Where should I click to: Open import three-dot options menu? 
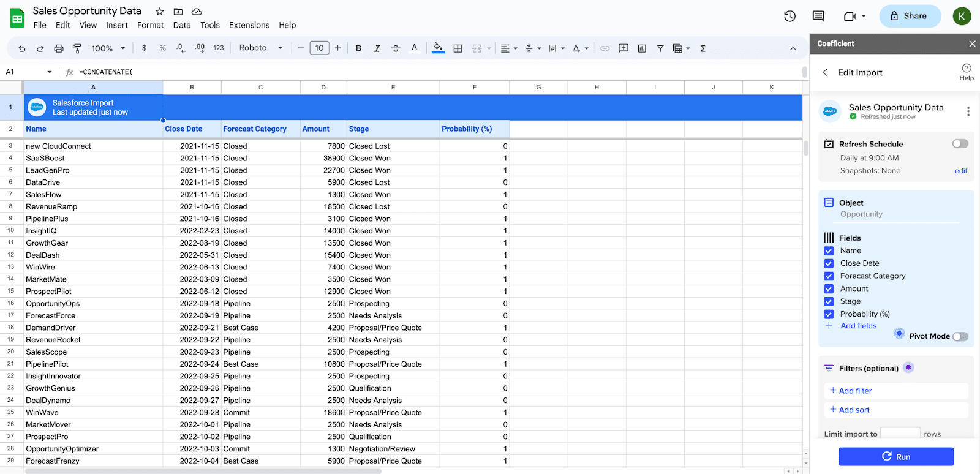click(x=968, y=111)
